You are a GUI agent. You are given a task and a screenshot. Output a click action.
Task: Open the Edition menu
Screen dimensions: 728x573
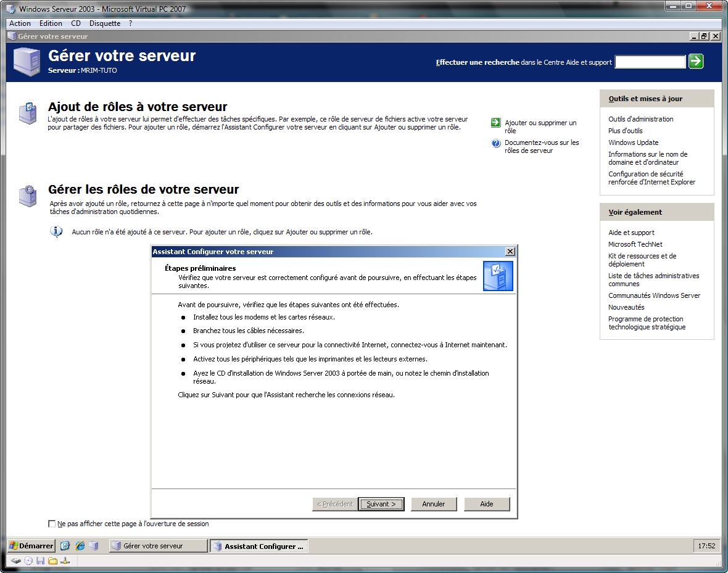pos(51,23)
